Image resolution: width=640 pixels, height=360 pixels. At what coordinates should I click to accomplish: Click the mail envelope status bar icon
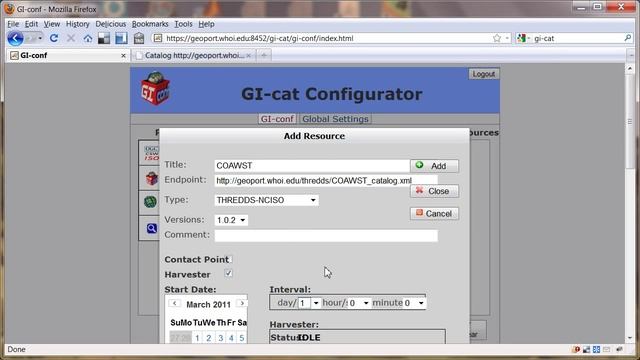(x=607, y=349)
